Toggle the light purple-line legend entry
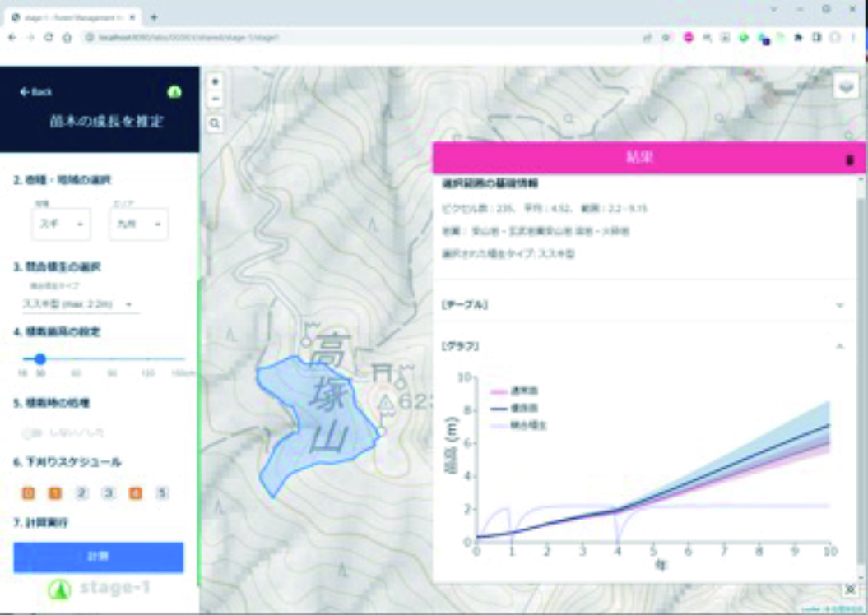This screenshot has width=868, height=615. (x=518, y=426)
